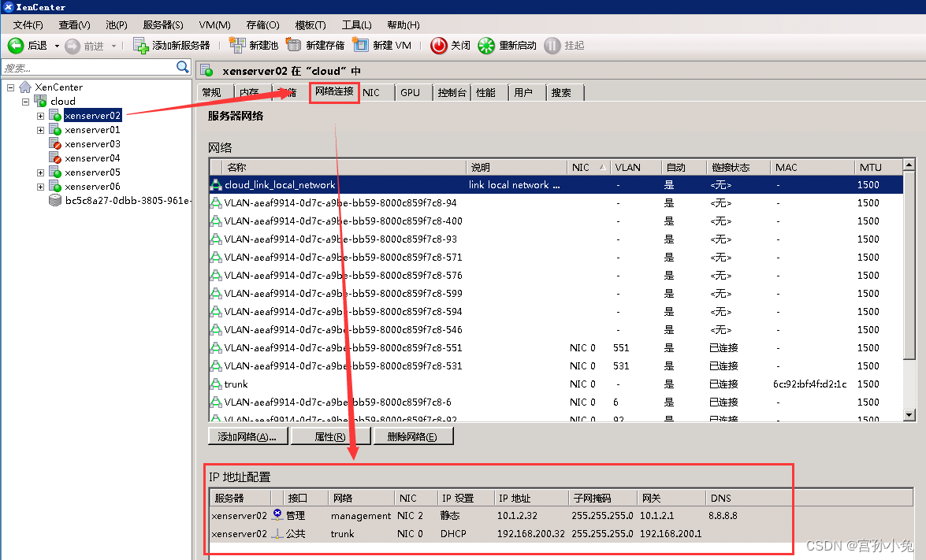Image resolution: width=926 pixels, height=560 pixels.
Task: Click the 添加网络(A) button
Action: pyautogui.click(x=247, y=435)
